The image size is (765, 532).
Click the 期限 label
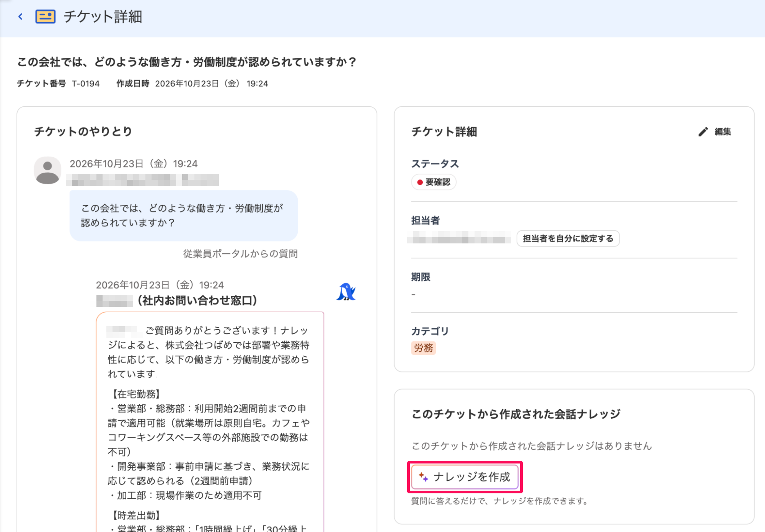(421, 277)
